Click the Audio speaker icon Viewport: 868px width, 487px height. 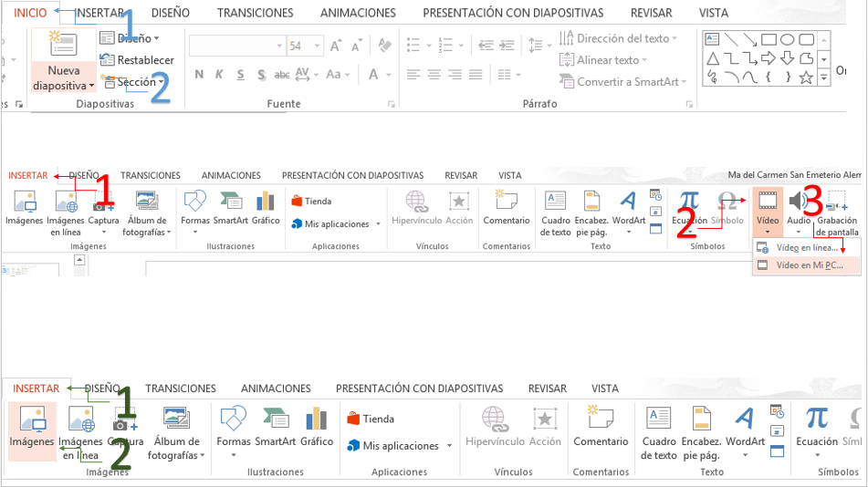(799, 201)
